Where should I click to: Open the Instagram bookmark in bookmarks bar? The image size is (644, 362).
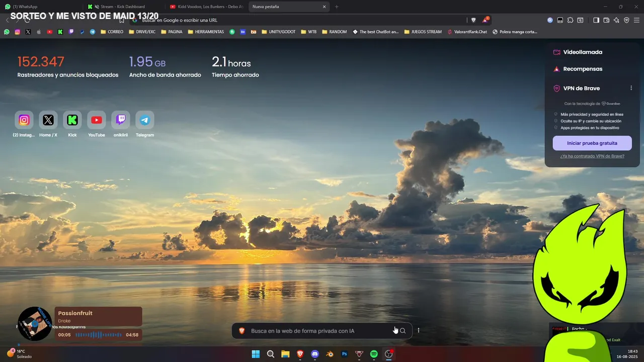17,32
